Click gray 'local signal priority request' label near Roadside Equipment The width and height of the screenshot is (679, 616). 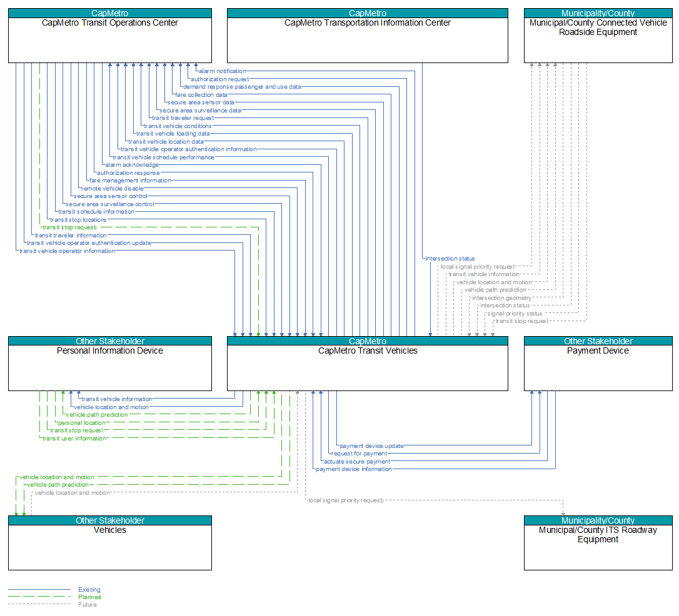[x=478, y=267]
